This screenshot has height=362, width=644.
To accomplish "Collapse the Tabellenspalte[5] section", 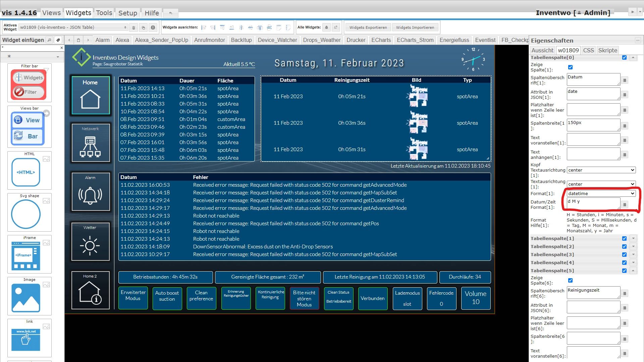I will (x=633, y=271).
